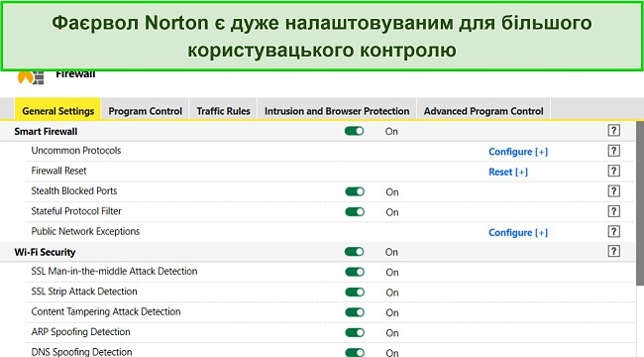This screenshot has width=644, height=357.
Task: Toggle Wi-Fi Security switch
Action: click(x=354, y=252)
